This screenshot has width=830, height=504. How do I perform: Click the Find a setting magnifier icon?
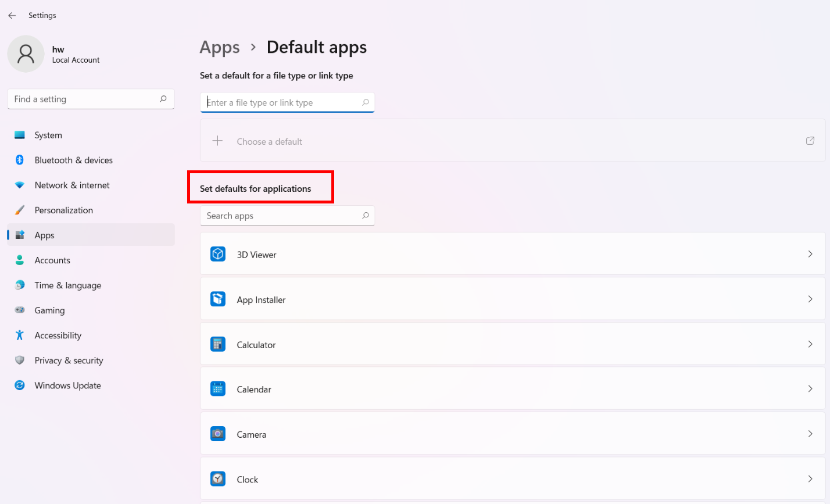click(x=163, y=99)
